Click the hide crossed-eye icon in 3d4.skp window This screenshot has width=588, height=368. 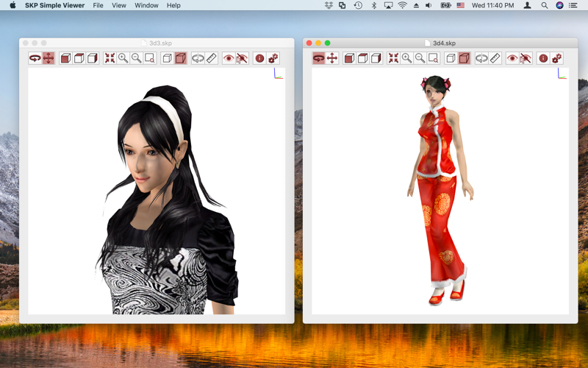point(526,58)
